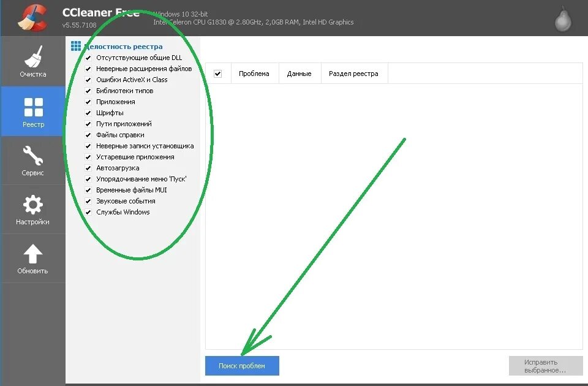Disable the Автозагрузка checkbox
The width and height of the screenshot is (588, 386).
(x=88, y=168)
